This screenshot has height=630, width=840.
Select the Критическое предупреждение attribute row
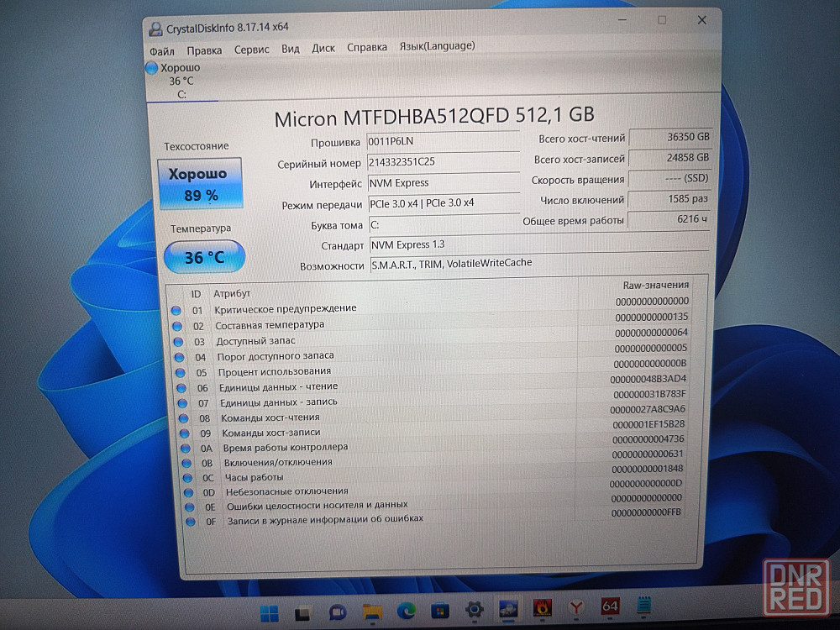point(429,306)
